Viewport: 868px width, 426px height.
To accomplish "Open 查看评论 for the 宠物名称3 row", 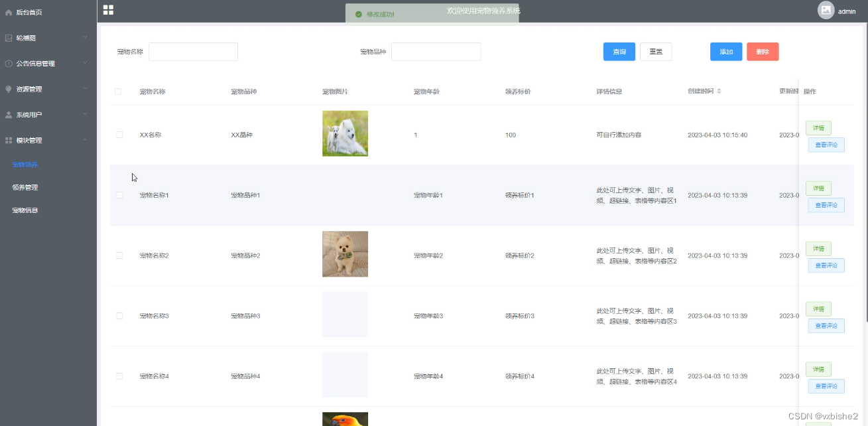I will click(x=826, y=326).
